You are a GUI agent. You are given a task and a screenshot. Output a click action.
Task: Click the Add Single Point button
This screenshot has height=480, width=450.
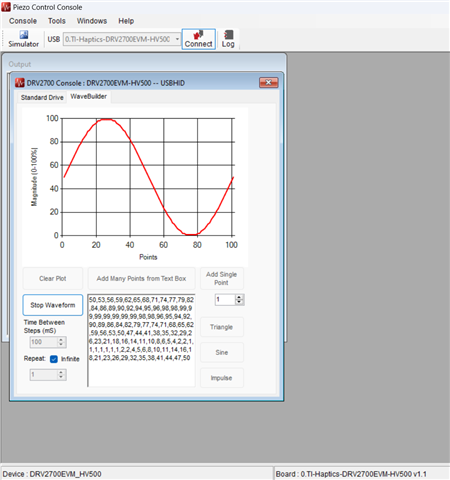[x=222, y=278]
